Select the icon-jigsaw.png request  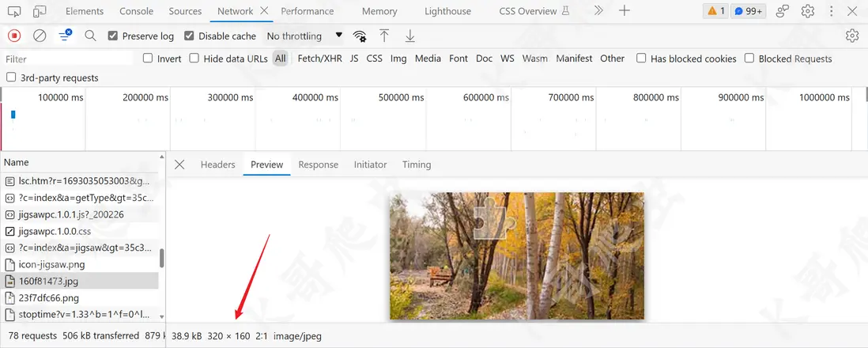pos(80,264)
